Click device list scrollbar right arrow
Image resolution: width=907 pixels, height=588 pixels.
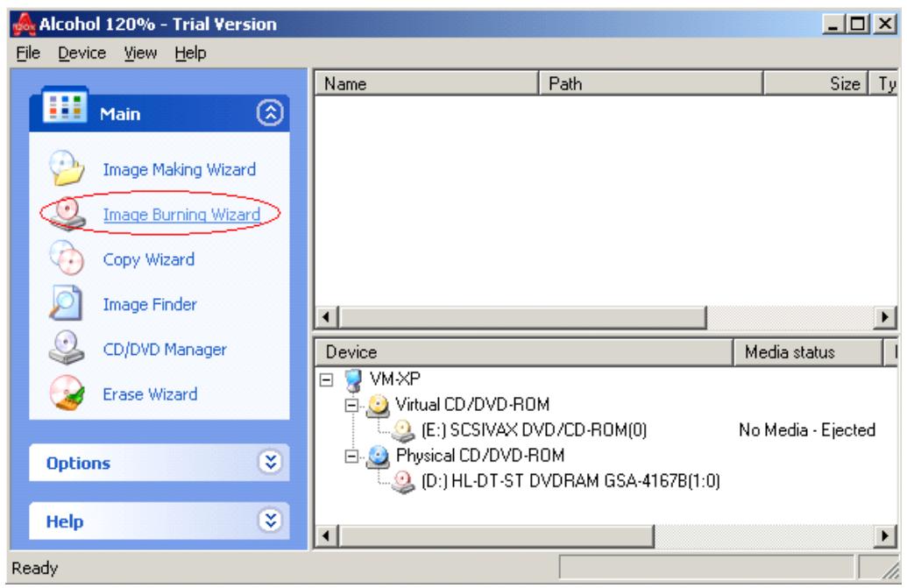884,536
